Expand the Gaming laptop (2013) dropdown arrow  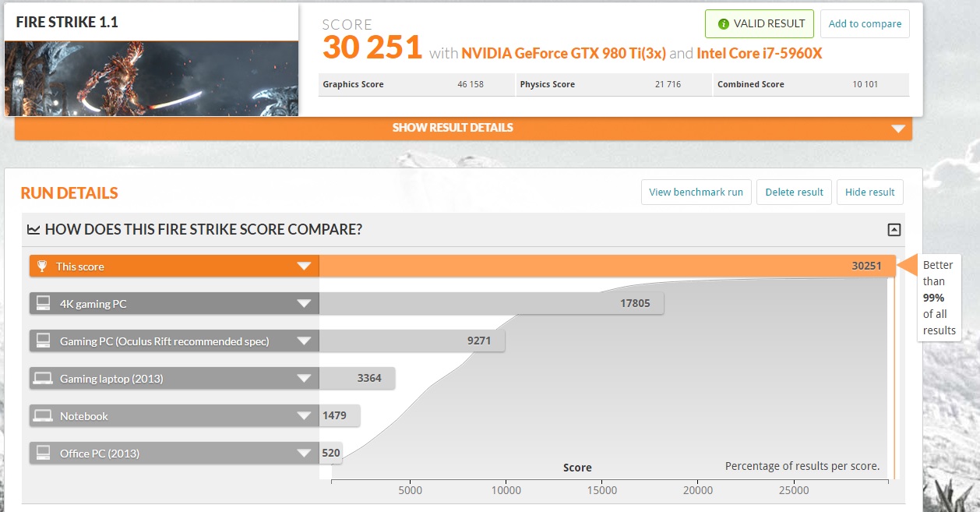coord(304,379)
